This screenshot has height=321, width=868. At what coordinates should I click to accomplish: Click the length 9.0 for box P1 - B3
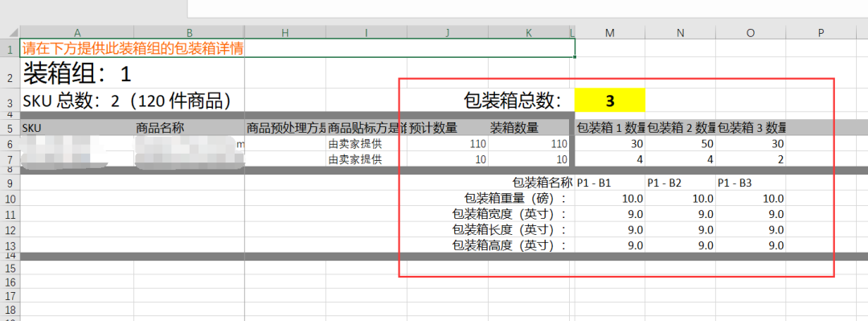776,229
